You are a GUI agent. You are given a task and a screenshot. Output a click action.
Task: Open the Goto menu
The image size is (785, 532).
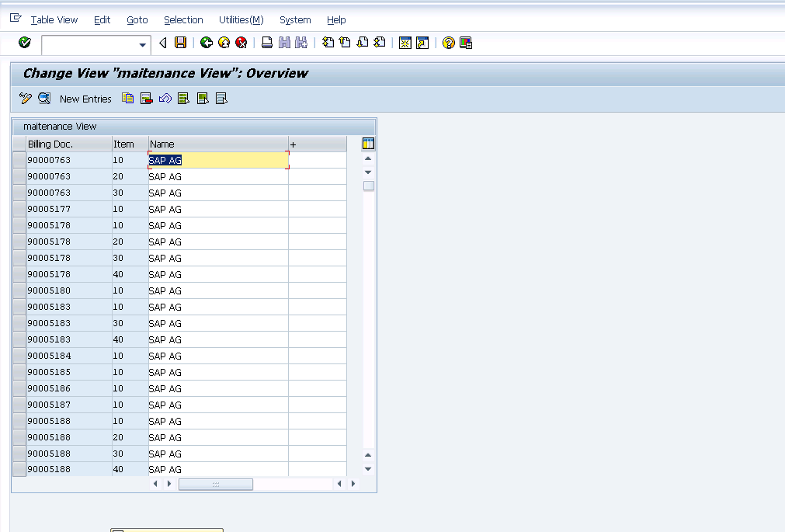(137, 20)
